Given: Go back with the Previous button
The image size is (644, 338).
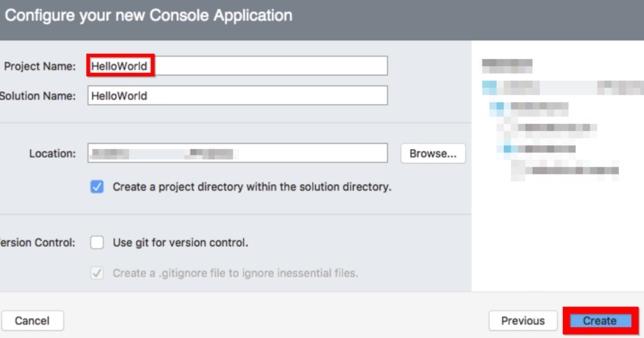Looking at the screenshot, I should point(523,321).
